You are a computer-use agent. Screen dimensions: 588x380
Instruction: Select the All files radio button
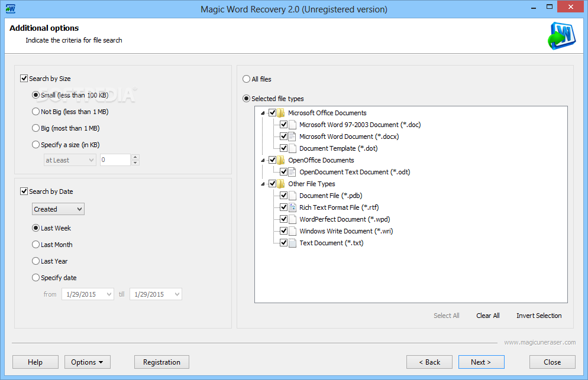pos(246,79)
